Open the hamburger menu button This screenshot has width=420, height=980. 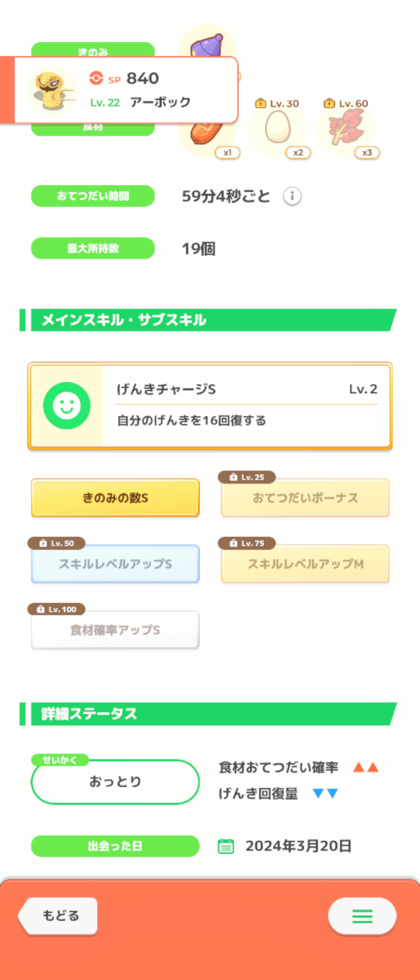click(x=362, y=916)
